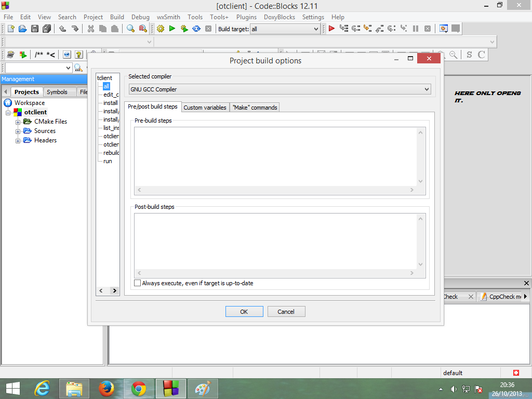Collapse the otclient project node
The image size is (532, 399).
click(x=8, y=113)
